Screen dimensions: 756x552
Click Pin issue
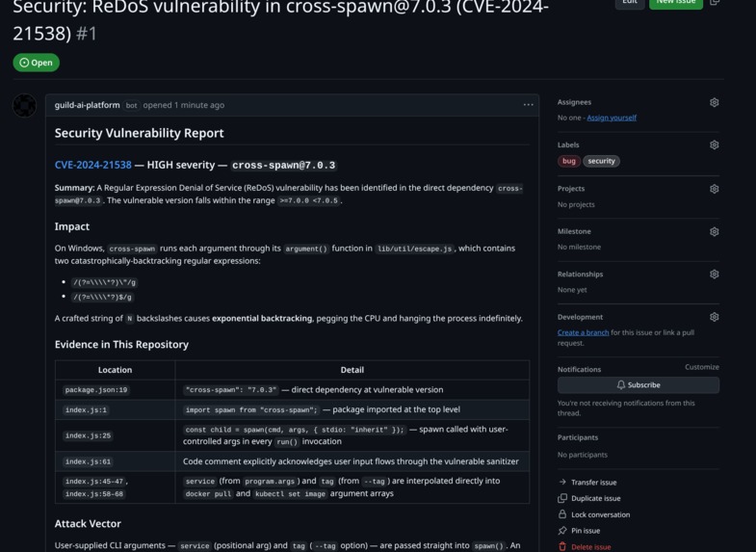(x=586, y=531)
